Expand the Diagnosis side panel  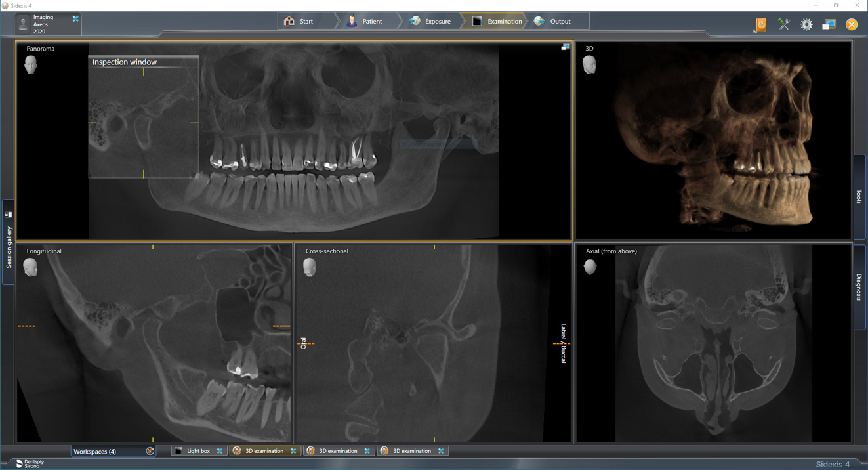tap(859, 287)
